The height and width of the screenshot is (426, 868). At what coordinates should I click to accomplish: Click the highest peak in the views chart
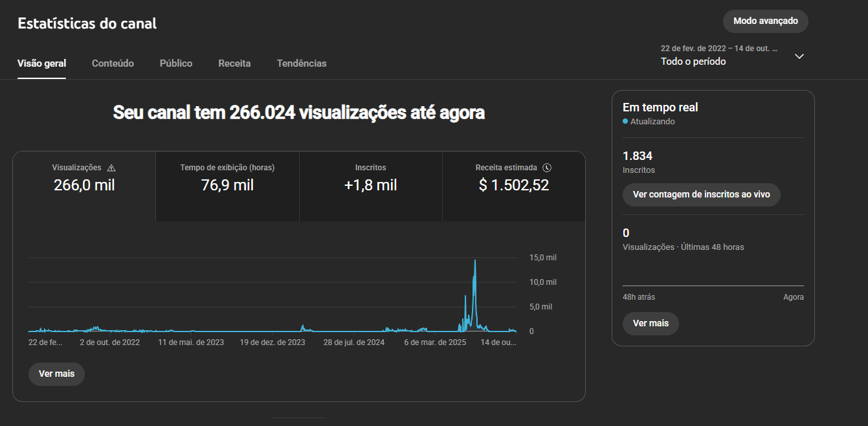[x=475, y=260]
